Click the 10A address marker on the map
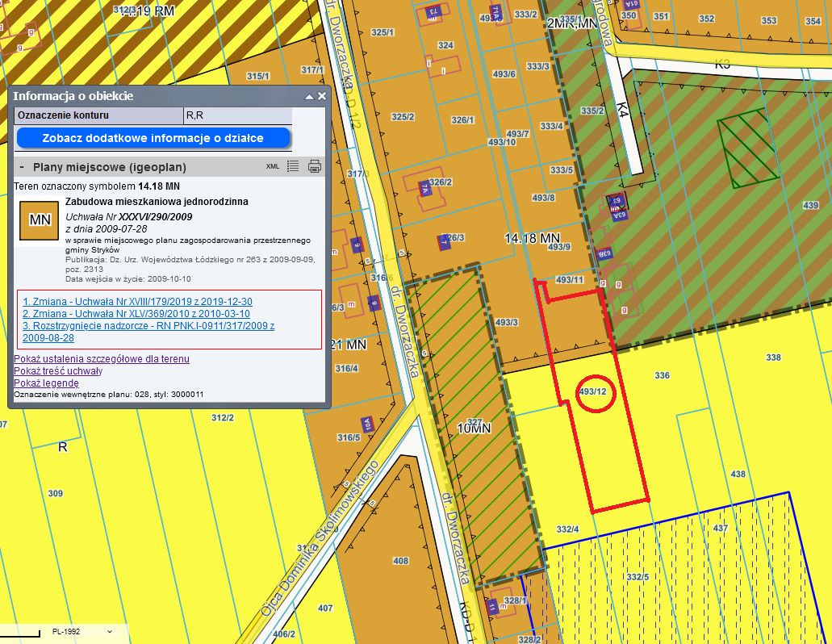This screenshot has width=832, height=644. pyautogui.click(x=368, y=424)
